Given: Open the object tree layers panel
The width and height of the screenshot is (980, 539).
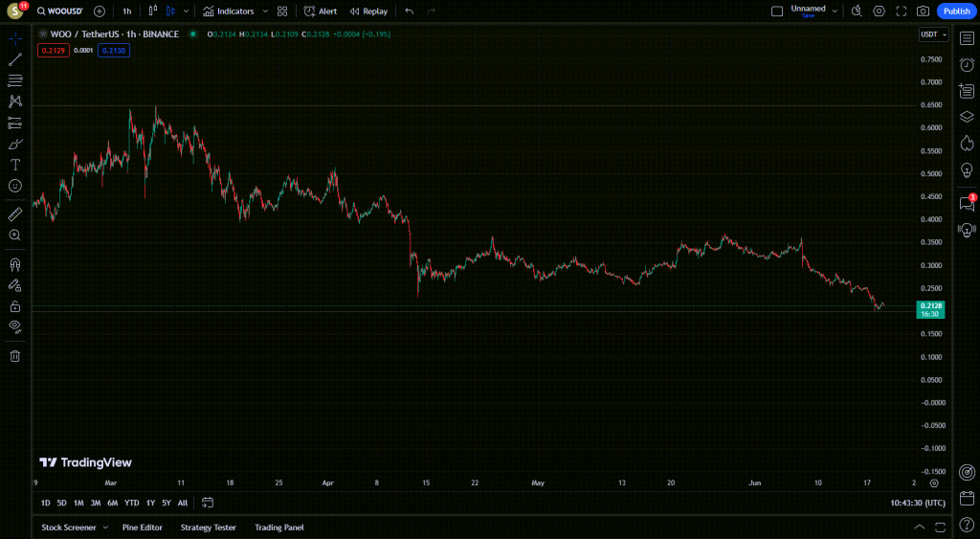Looking at the screenshot, I should click(967, 118).
